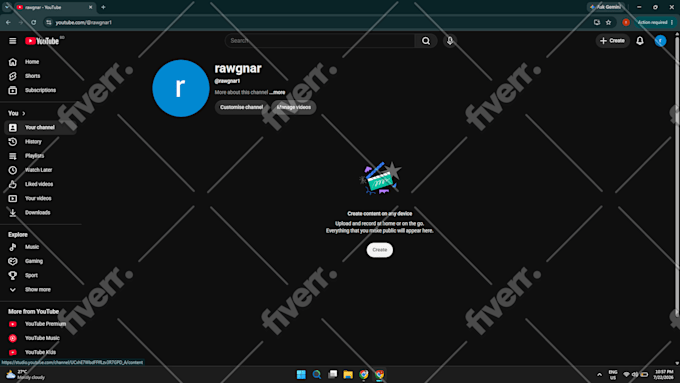Viewport: 680px width, 383px height.
Task: Open Liked videos list
Action: [41, 184]
